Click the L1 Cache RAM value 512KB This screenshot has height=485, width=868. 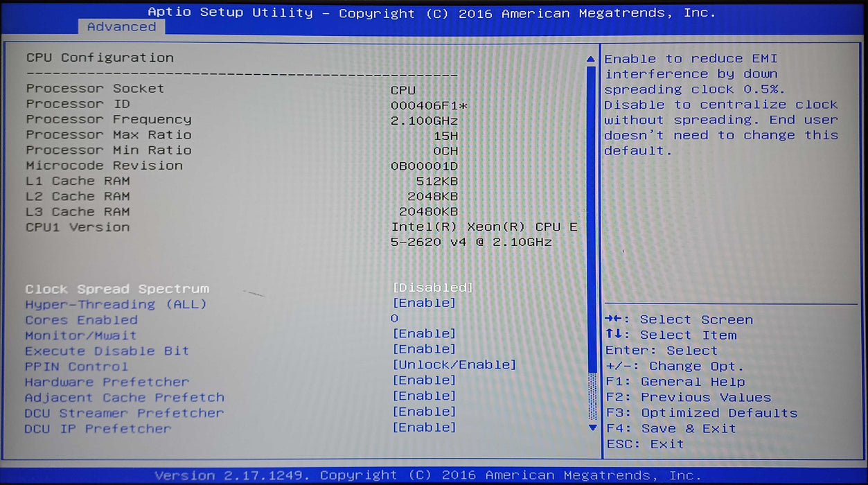click(x=437, y=182)
